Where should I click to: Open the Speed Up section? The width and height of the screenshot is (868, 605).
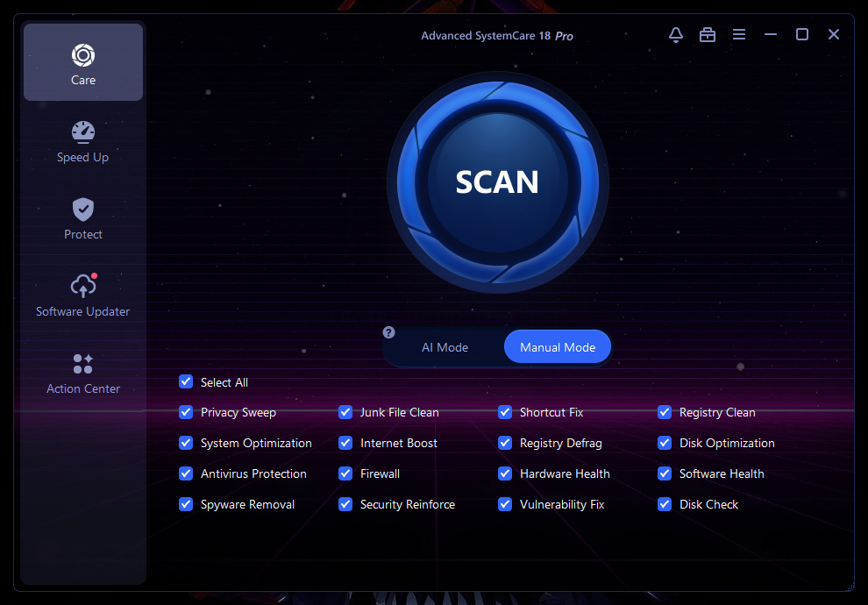click(x=83, y=142)
